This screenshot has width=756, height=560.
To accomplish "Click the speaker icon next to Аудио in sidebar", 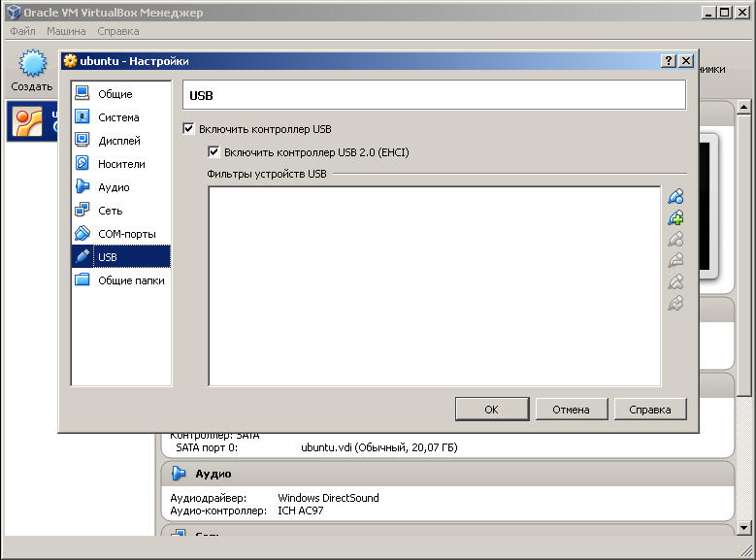I will (82, 186).
